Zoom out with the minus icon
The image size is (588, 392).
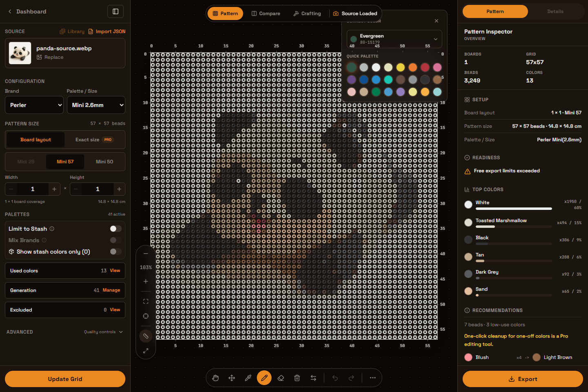(146, 254)
